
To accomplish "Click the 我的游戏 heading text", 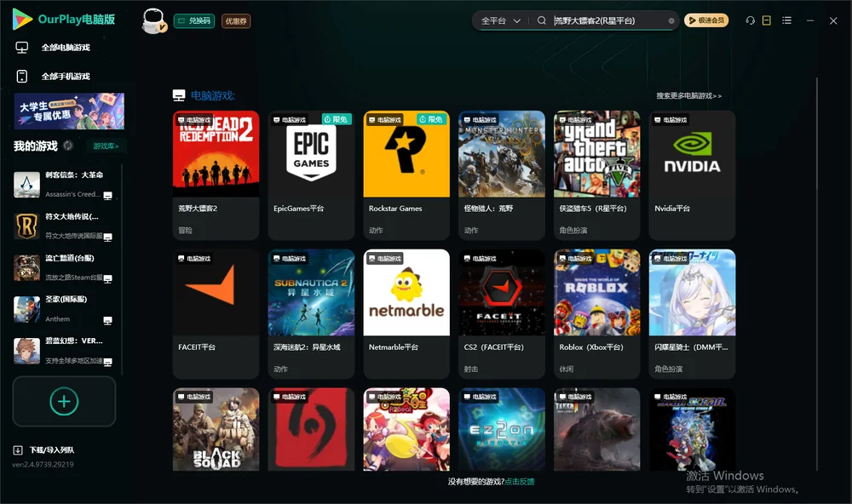I will coord(35,146).
